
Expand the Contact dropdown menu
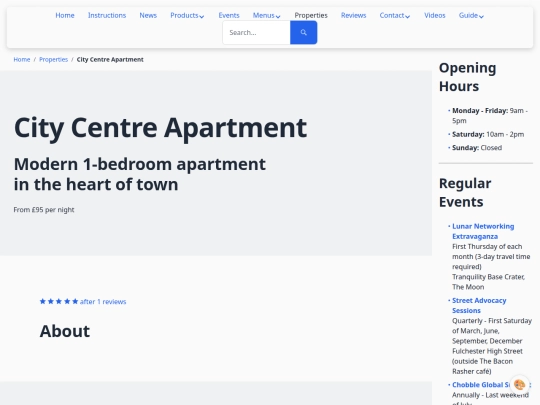click(x=395, y=15)
